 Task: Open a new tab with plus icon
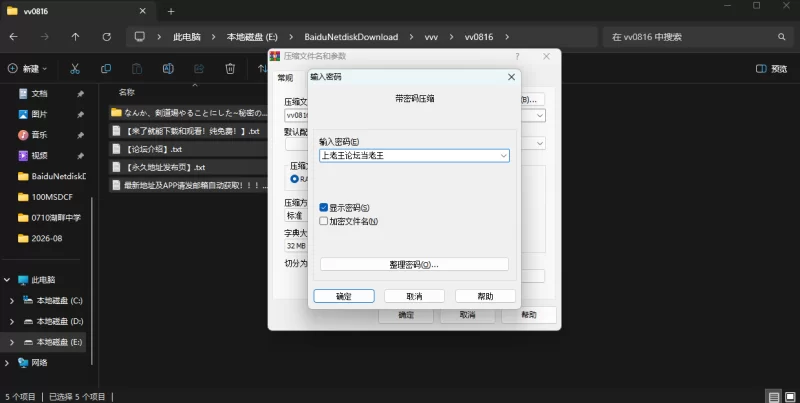point(171,11)
